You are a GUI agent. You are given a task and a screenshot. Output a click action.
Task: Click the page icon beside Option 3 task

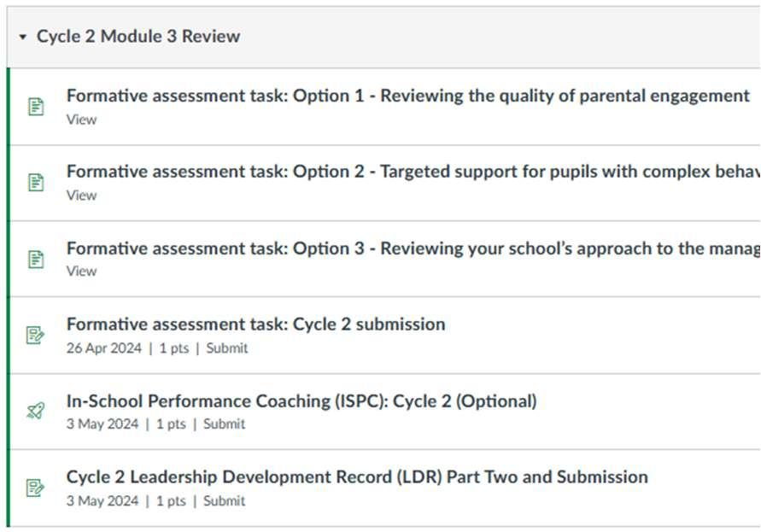pyautogui.click(x=36, y=258)
